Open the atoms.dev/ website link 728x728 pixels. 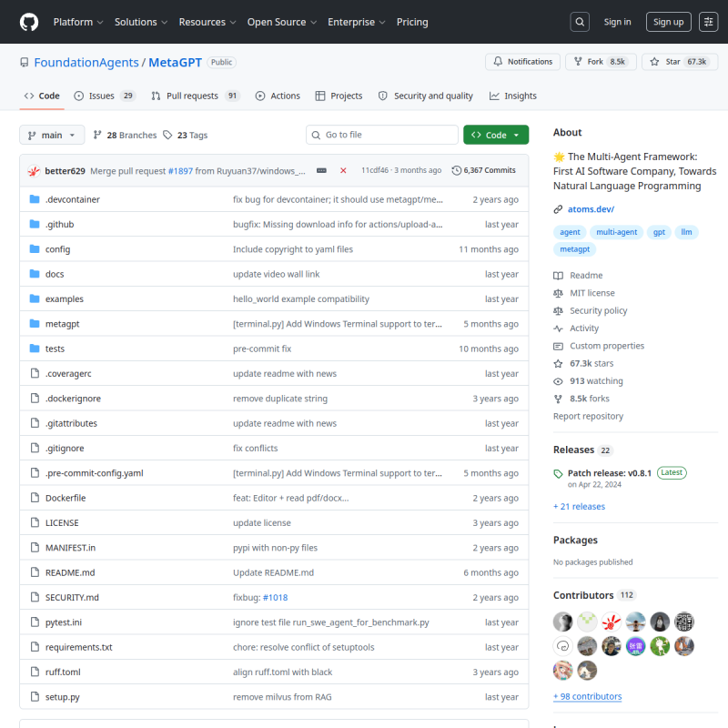coord(591,209)
